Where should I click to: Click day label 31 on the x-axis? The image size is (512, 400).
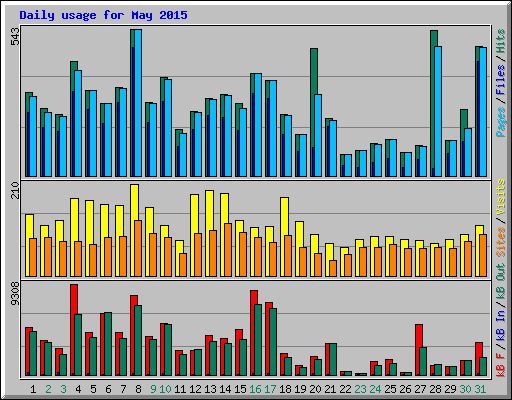[x=480, y=389]
